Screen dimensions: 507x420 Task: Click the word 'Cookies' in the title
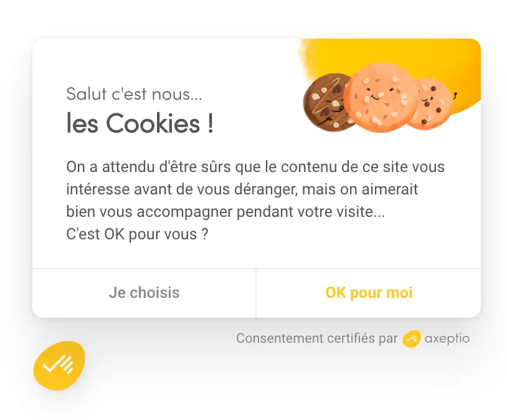(x=153, y=123)
